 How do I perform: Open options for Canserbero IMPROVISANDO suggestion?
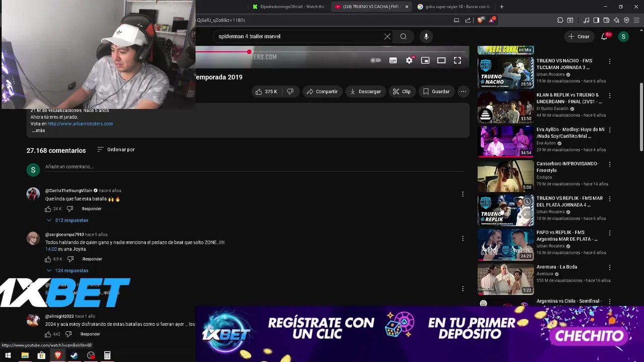pos(610,164)
